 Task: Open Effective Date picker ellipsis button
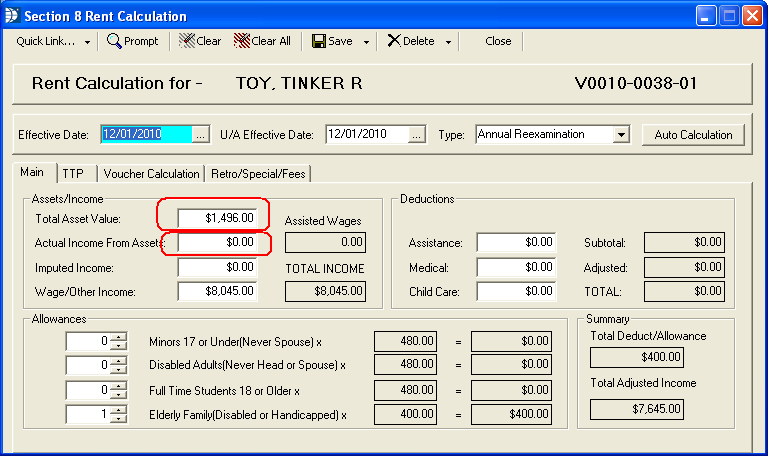pos(200,135)
